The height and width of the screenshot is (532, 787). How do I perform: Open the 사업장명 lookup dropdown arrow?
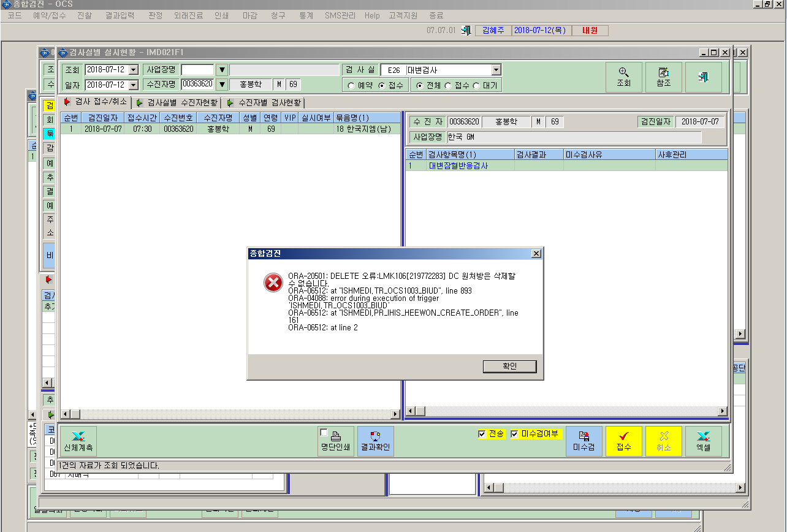222,70
